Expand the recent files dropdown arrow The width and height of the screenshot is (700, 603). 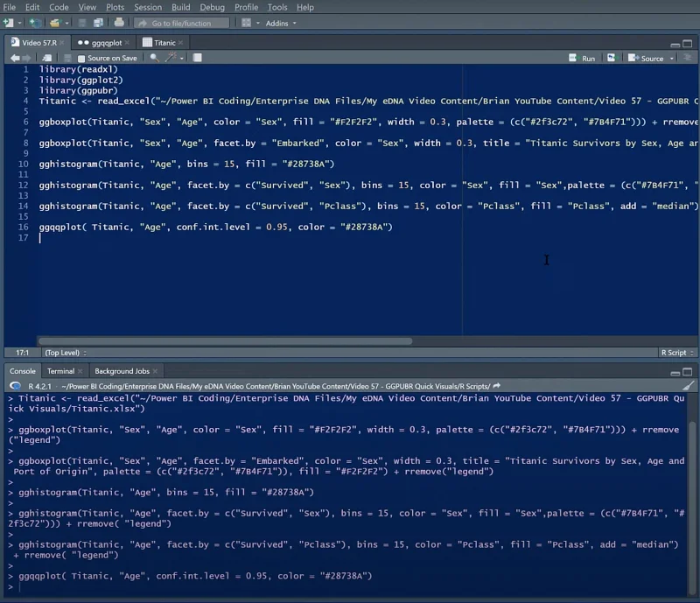67,24
